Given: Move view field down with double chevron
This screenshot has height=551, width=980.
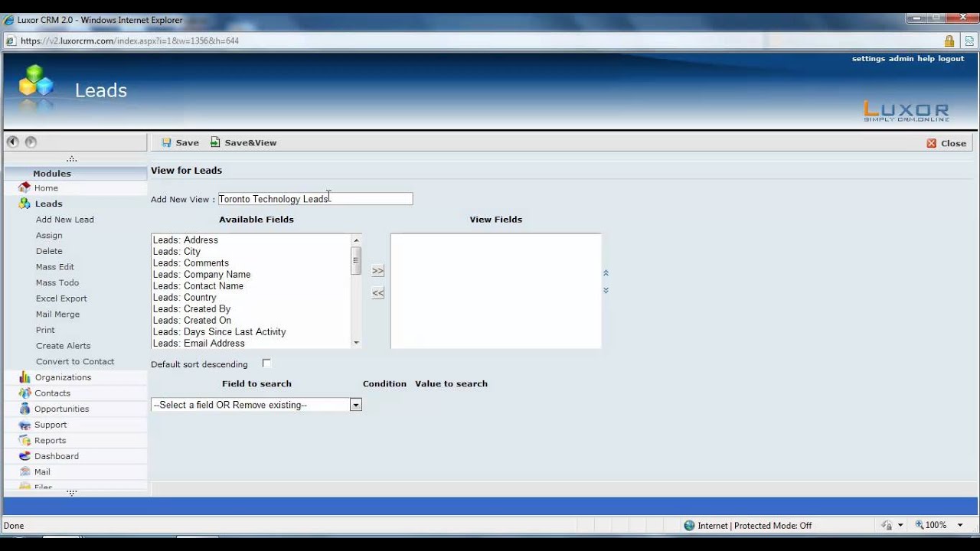Looking at the screenshot, I should (606, 290).
